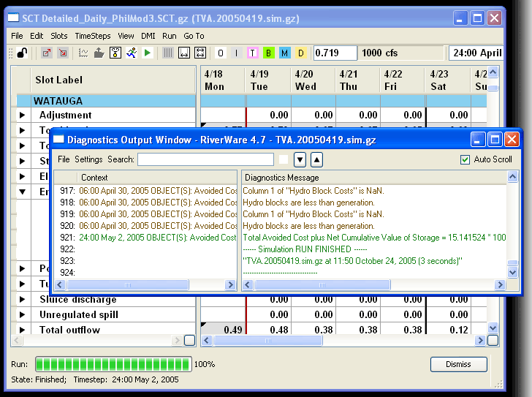
Task: Expand the Sluice discharge row
Action: tap(23, 299)
